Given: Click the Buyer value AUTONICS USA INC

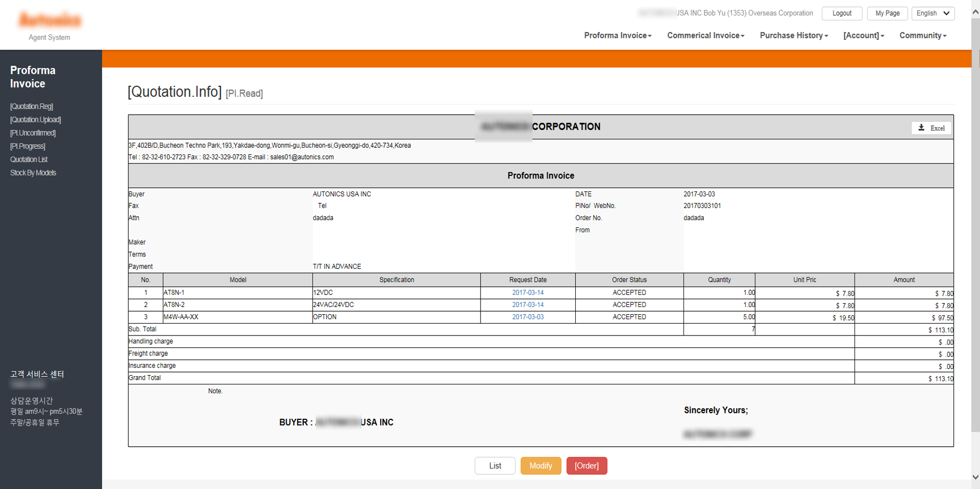Looking at the screenshot, I should pyautogui.click(x=342, y=194).
